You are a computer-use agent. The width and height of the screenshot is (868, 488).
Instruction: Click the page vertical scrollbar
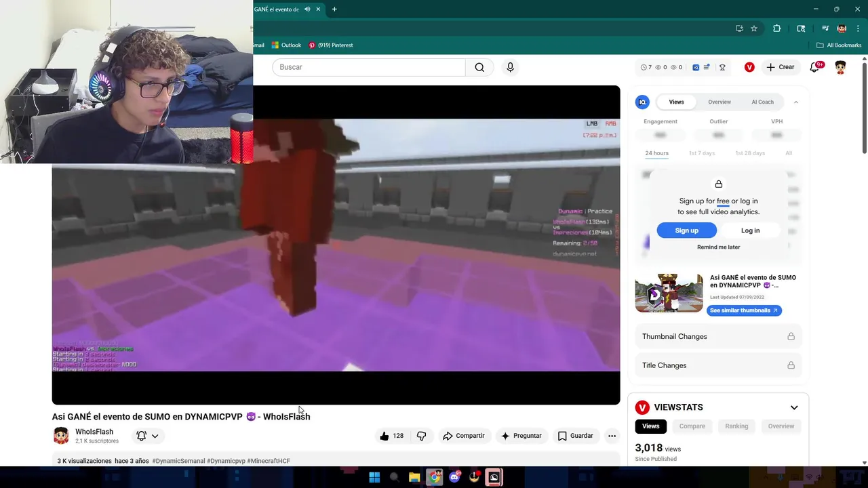click(x=865, y=108)
